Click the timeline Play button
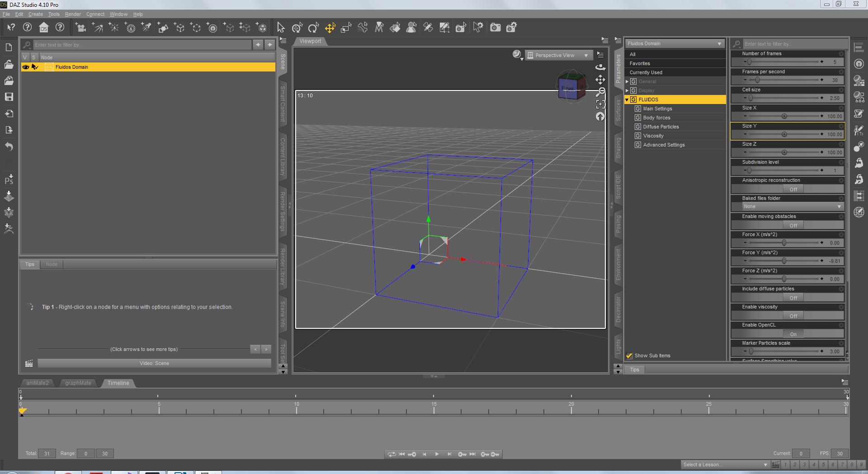 point(437,454)
